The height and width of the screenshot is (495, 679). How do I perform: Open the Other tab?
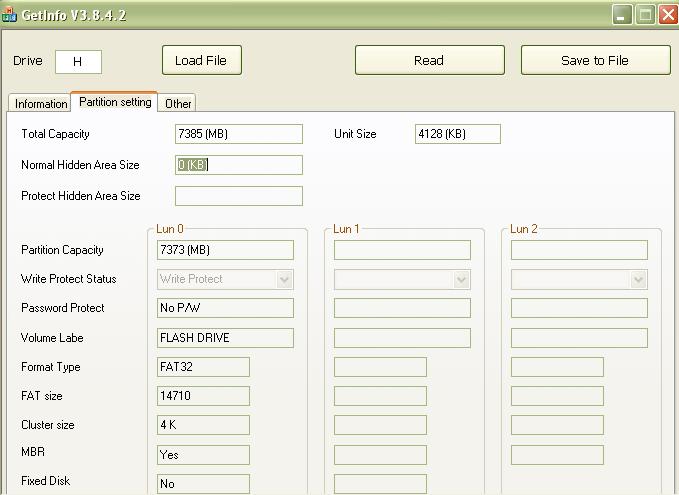(177, 104)
